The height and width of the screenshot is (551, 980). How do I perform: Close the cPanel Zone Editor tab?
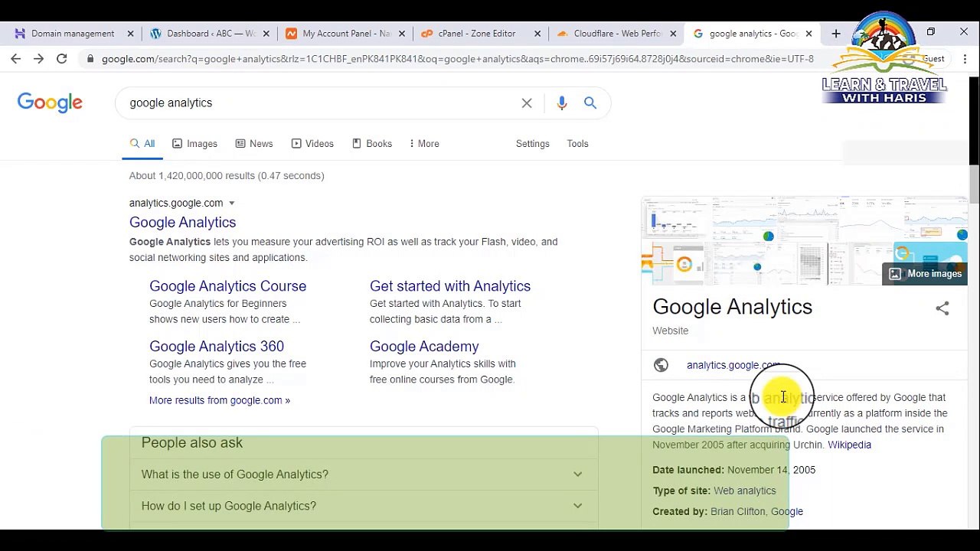(537, 34)
